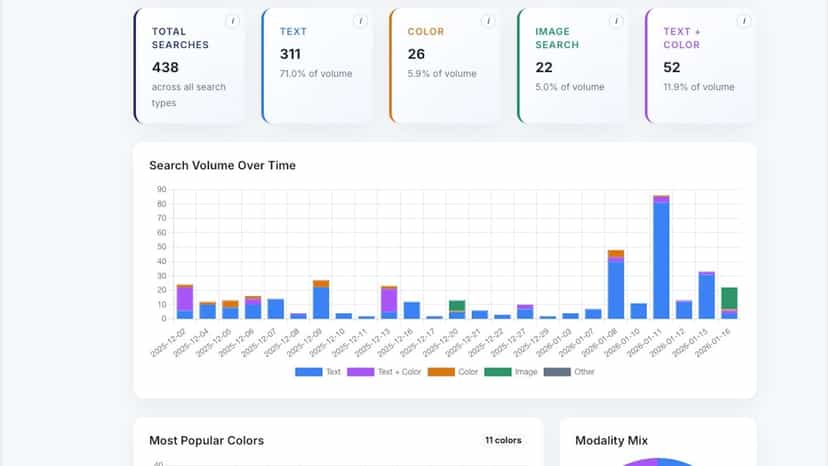
Task: Click the 2025-12-27 bar
Action: click(525, 312)
